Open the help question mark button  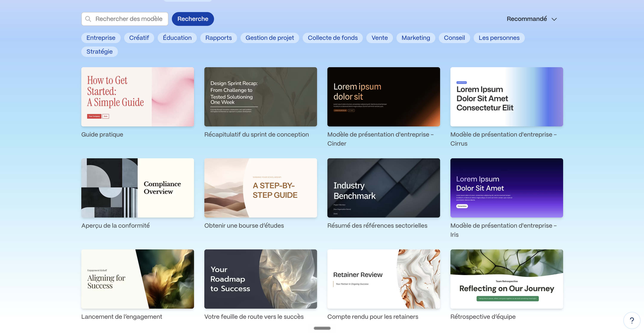(632, 320)
